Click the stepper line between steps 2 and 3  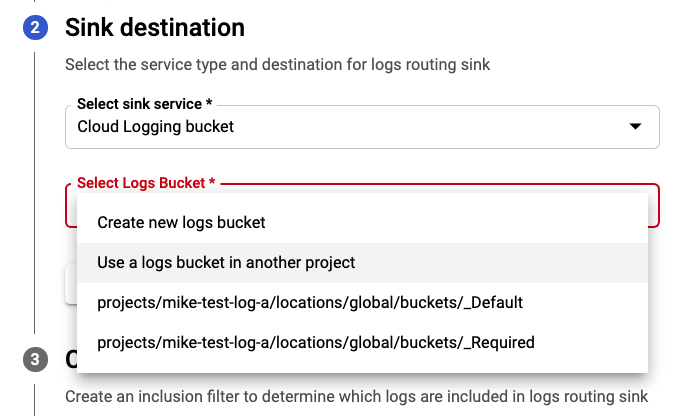35,193
